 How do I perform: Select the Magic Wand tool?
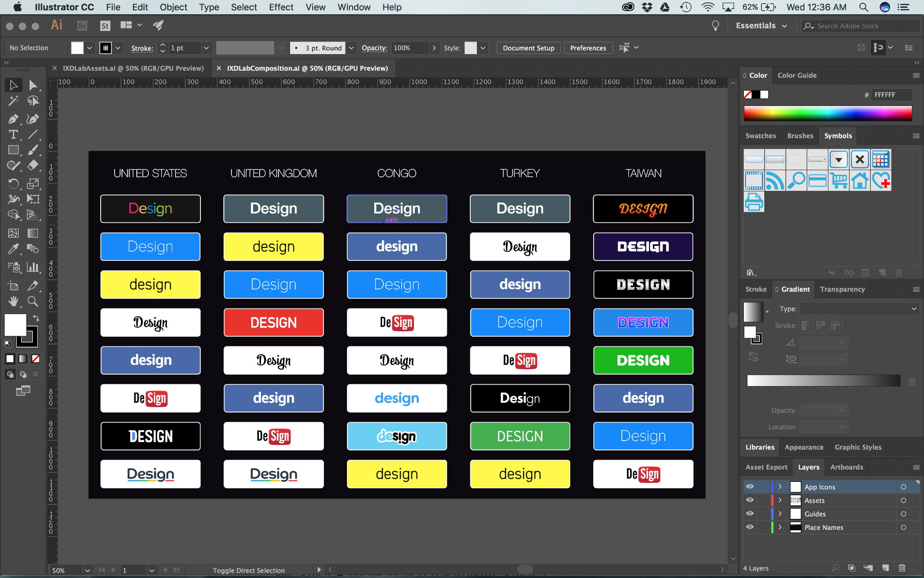13,100
